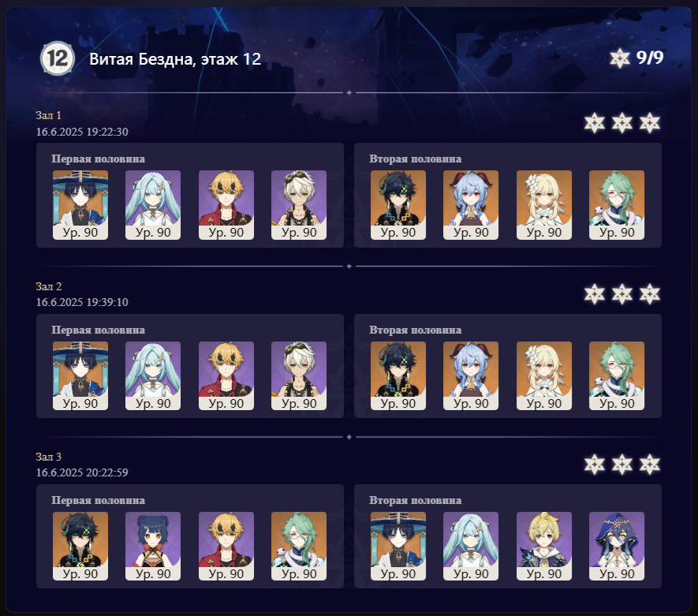Click the Витая Бездна, этаж 12 title
The image size is (698, 616).
[x=175, y=58]
